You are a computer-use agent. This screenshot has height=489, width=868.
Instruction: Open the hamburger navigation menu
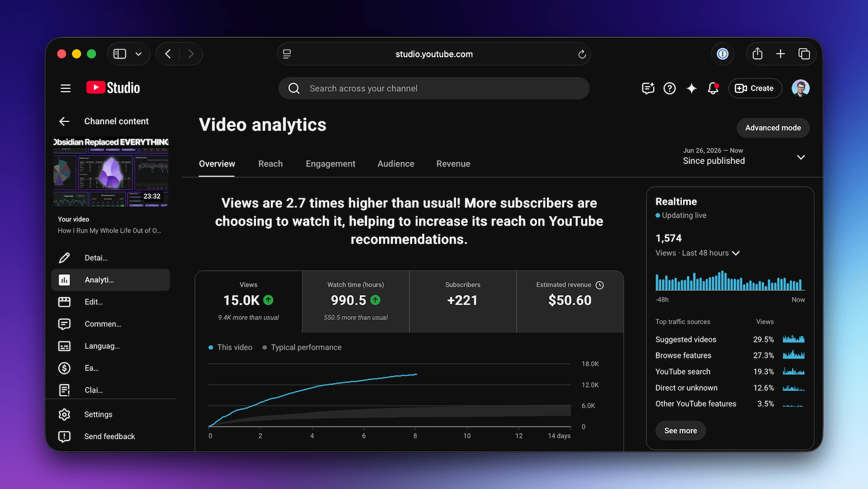pyautogui.click(x=66, y=88)
